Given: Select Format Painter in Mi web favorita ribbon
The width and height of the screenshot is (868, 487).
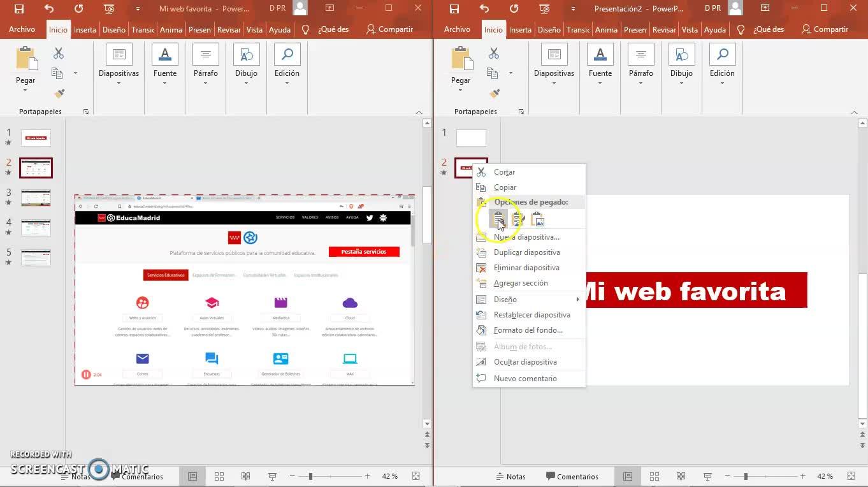Looking at the screenshot, I should [59, 94].
